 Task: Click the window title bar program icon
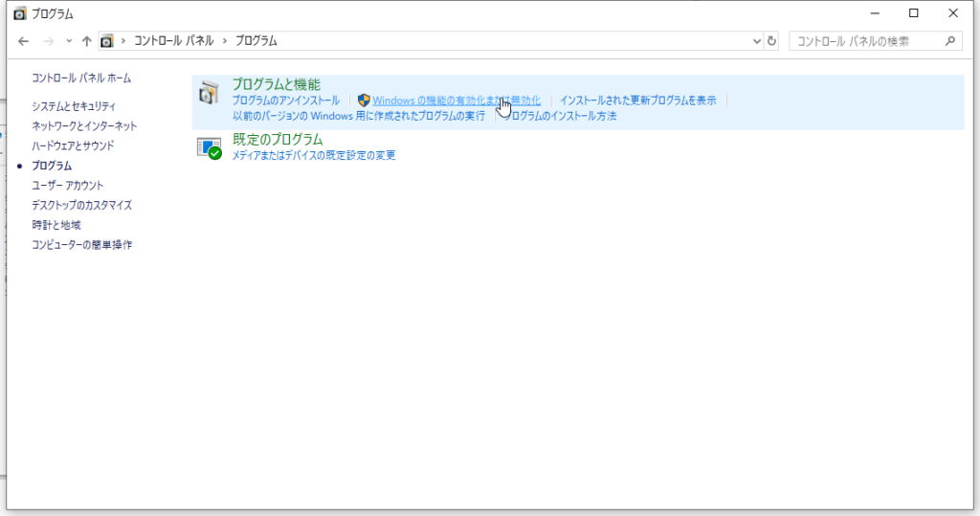(x=20, y=13)
